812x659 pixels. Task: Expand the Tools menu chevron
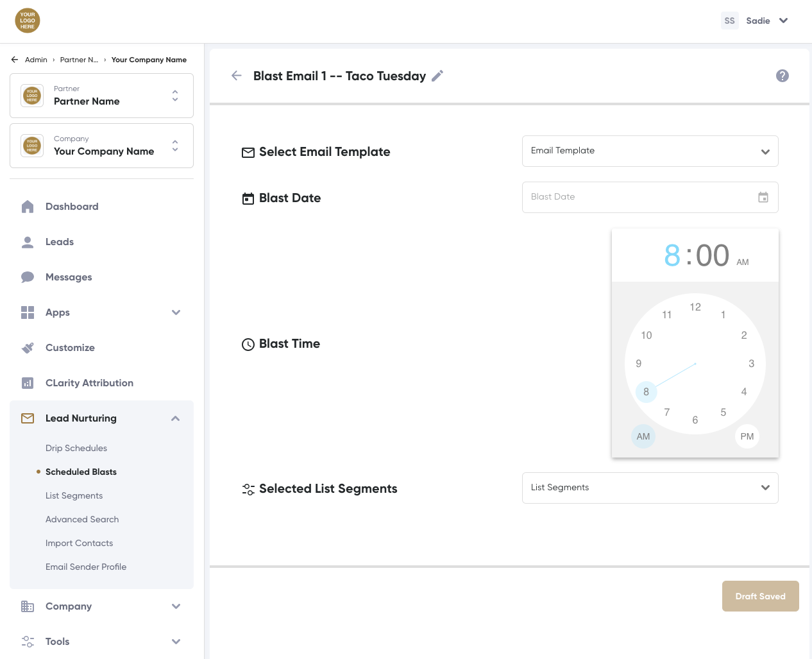point(176,642)
